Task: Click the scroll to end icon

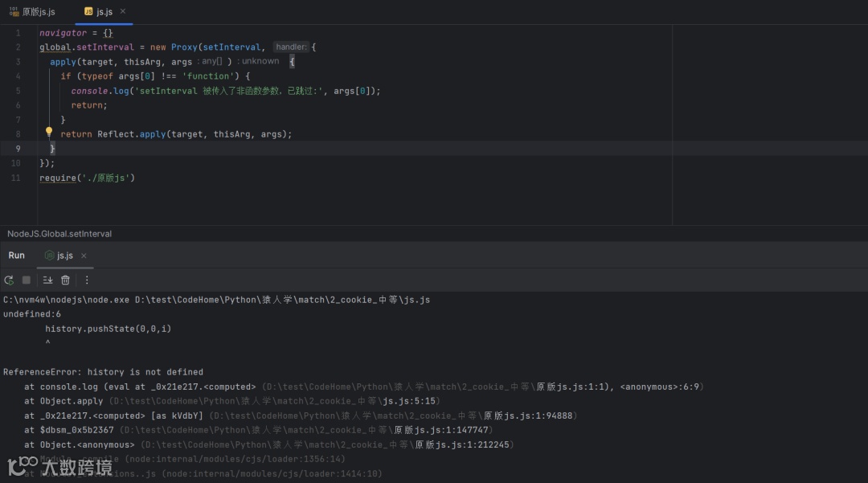Action: pos(47,280)
